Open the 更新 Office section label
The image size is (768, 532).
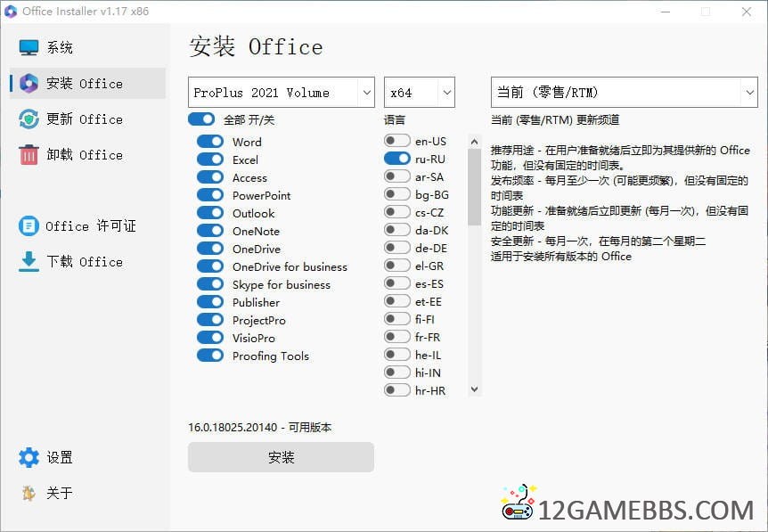point(85,119)
